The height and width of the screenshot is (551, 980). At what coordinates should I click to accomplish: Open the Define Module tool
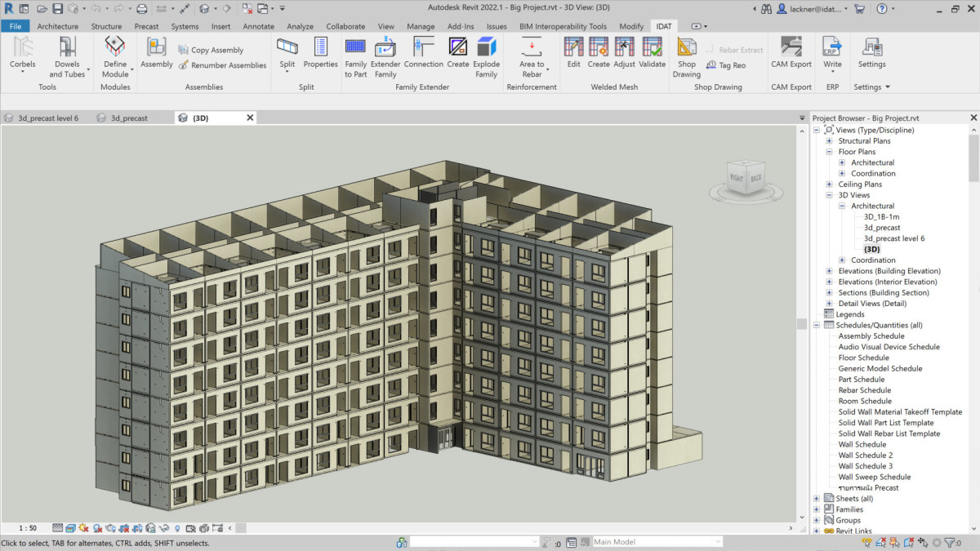pyautogui.click(x=115, y=47)
